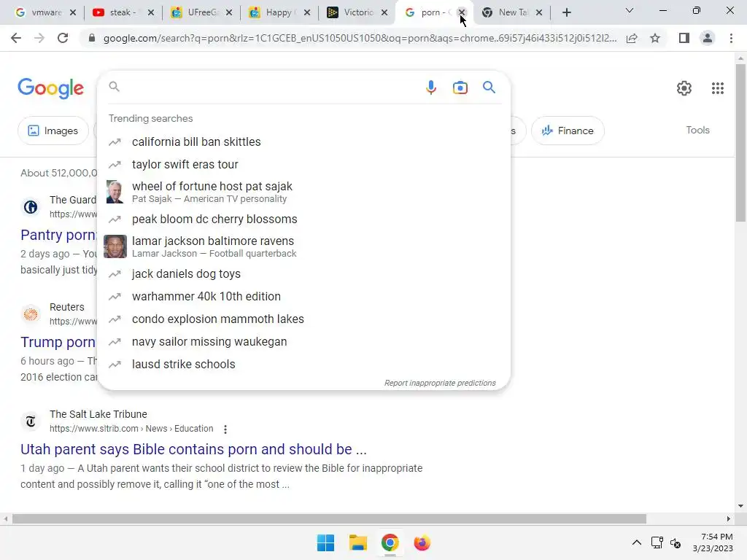Select lamar jackson baltimore ravens suggestion
The width and height of the screenshot is (747, 560).
click(304, 246)
